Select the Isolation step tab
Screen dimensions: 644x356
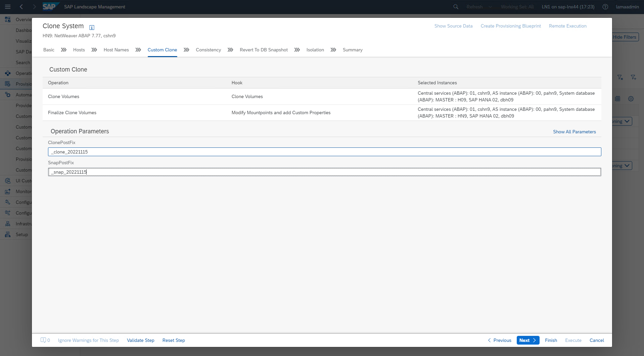(315, 50)
